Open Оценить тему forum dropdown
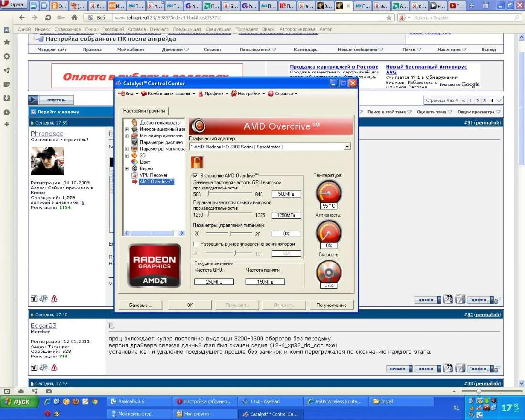Image resolution: width=525 pixels, height=420 pixels. click(434, 112)
